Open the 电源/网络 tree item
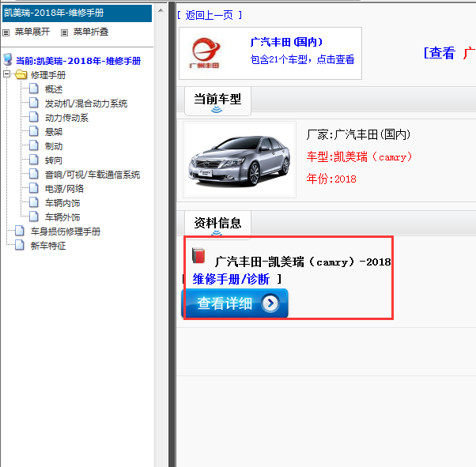Screen dimensions: 476x467 pos(64,189)
